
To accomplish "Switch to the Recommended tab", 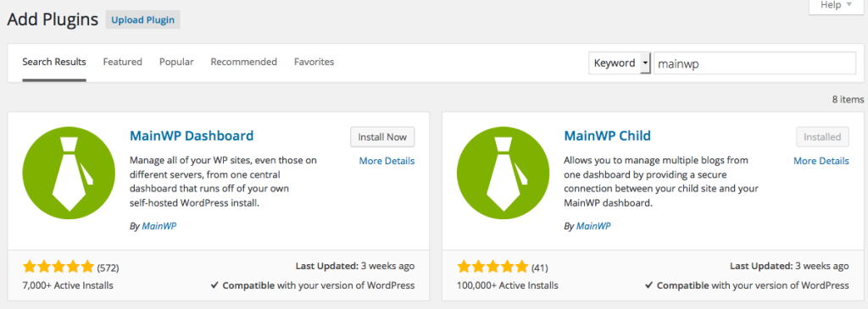I will [x=243, y=62].
